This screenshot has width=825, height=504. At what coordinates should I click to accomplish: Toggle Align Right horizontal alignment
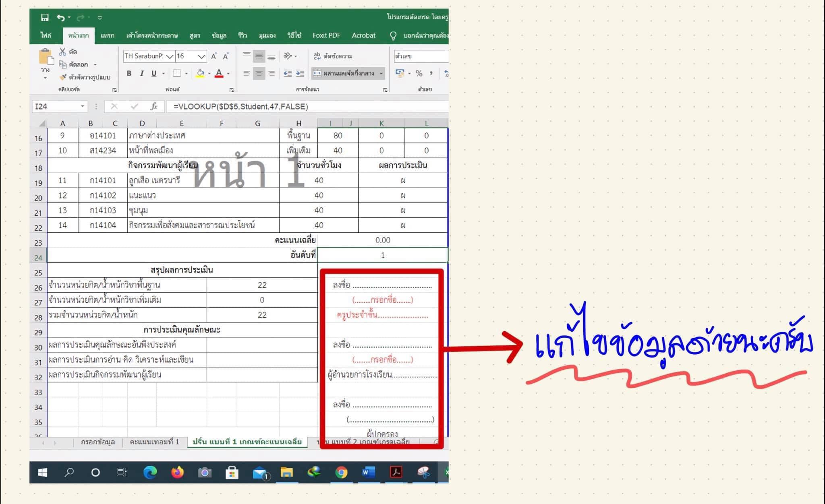tap(272, 73)
